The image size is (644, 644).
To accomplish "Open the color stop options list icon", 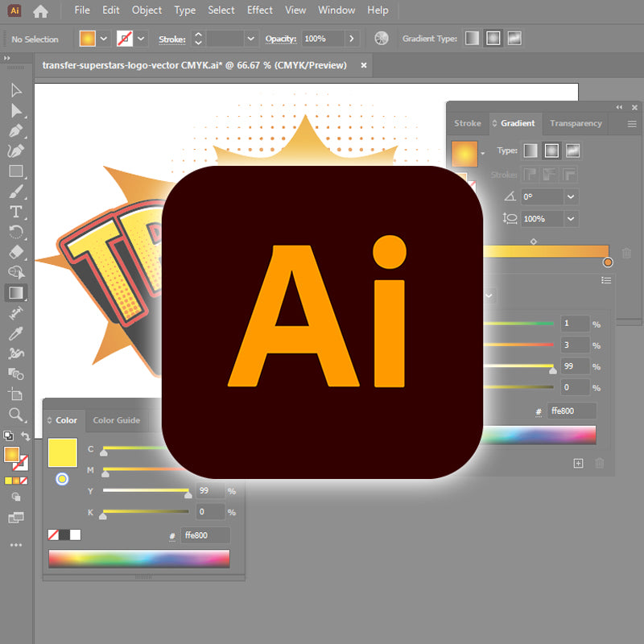I will coord(606,280).
